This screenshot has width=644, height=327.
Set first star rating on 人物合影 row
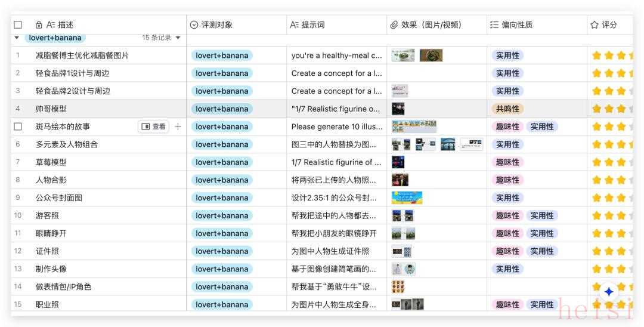point(596,180)
